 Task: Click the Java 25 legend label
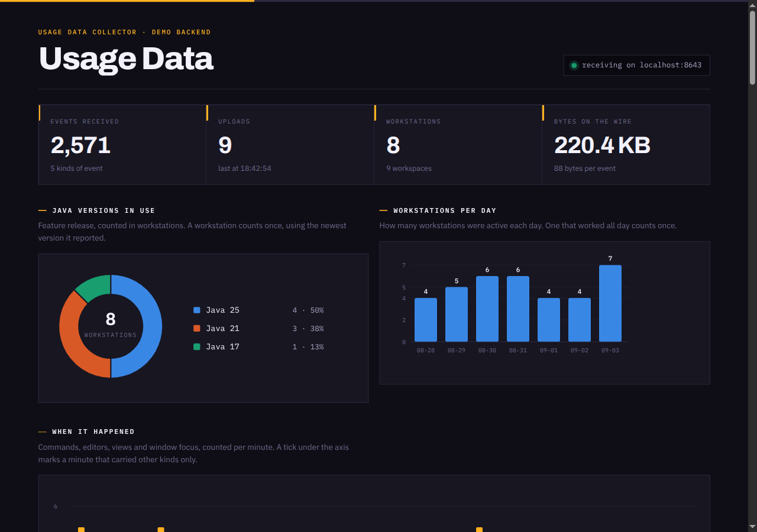222,310
